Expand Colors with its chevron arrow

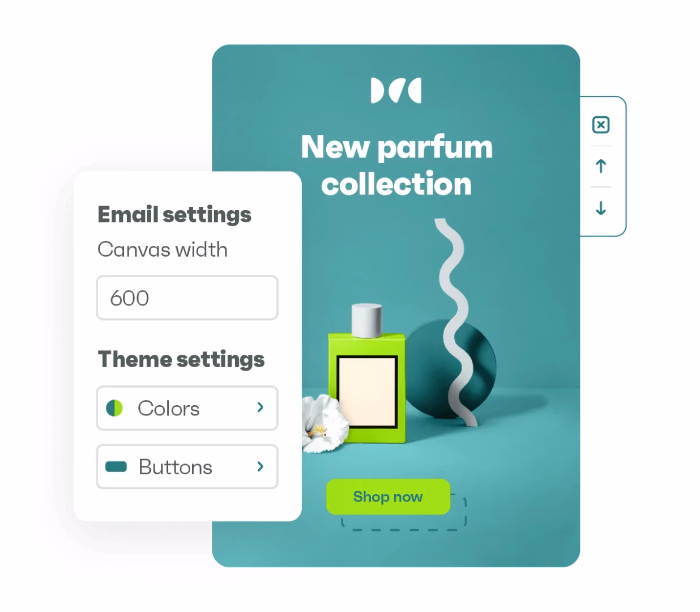point(260,407)
